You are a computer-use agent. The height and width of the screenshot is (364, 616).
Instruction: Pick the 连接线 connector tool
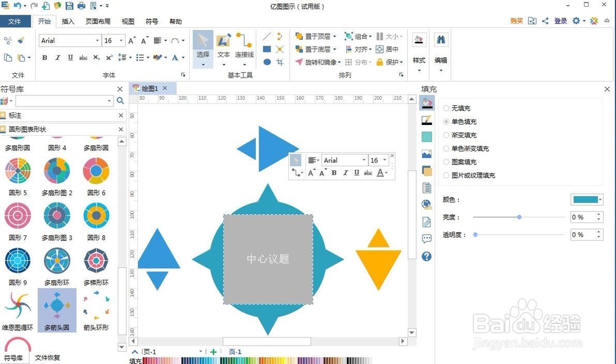(245, 49)
